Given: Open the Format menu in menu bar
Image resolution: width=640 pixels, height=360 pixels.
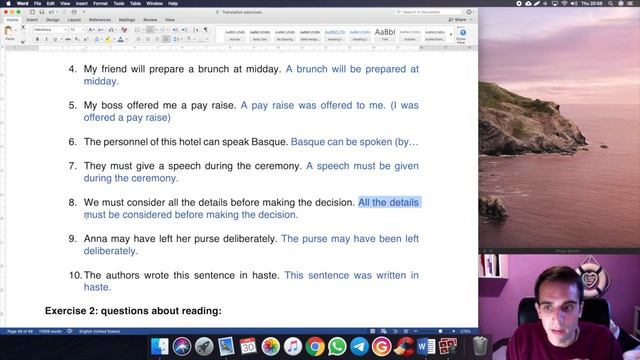Looking at the screenshot, I should pos(100,3).
